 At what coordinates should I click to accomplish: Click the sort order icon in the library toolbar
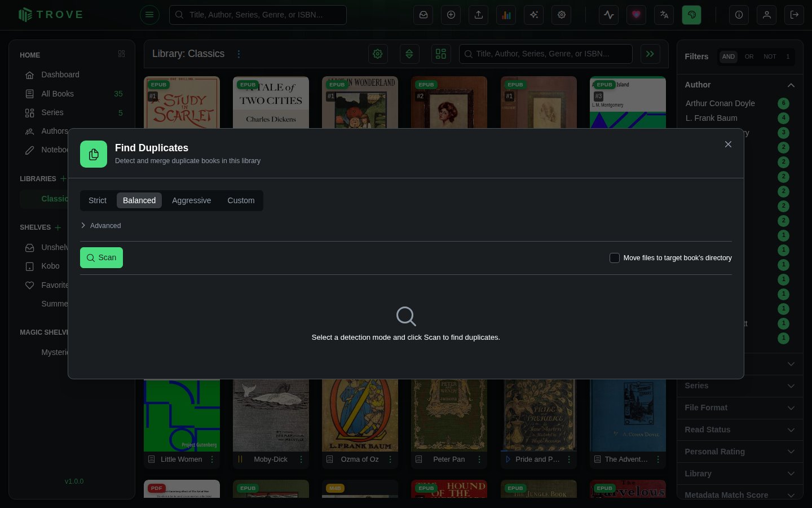click(409, 54)
